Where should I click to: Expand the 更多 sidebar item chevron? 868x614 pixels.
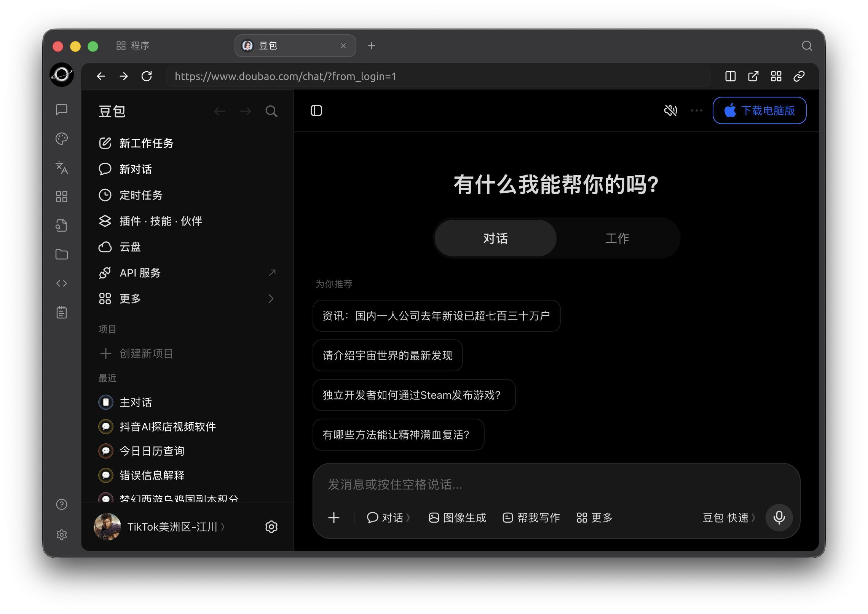(x=271, y=299)
